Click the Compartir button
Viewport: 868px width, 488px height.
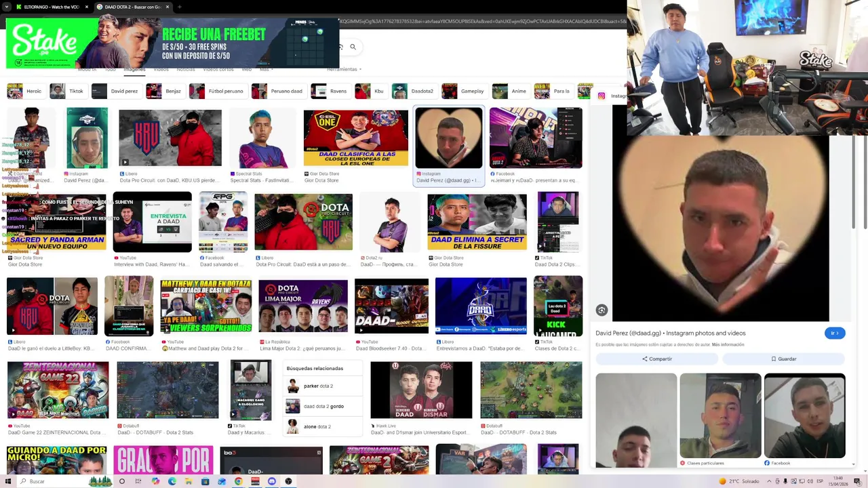tap(657, 359)
